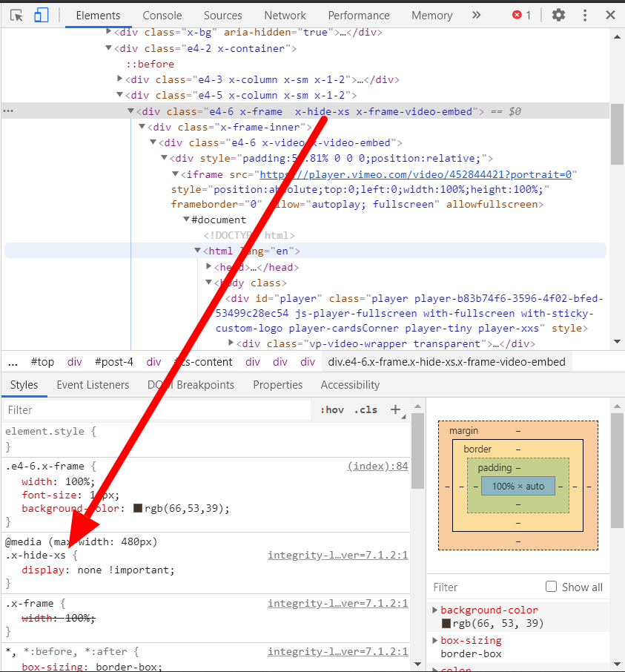This screenshot has width=625, height=672.
Task: Expand the head element node
Action: pyautogui.click(x=208, y=266)
